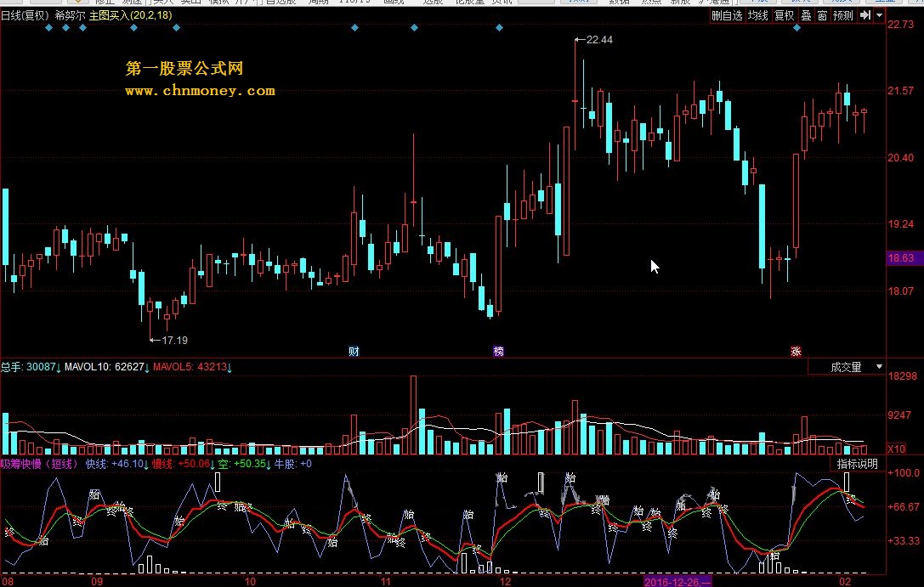The width and height of the screenshot is (924, 587).
Task: Click the 日线(复权) period label
Action: pyautogui.click(x=26, y=15)
